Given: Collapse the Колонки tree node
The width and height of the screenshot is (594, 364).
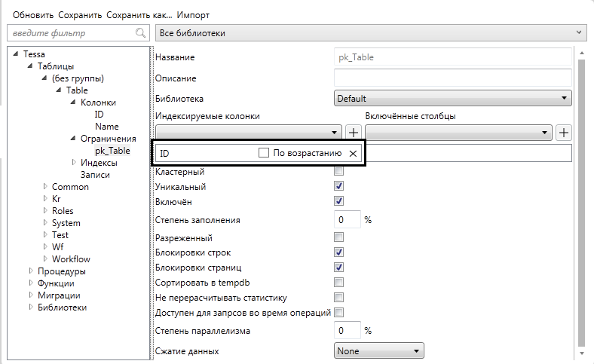Looking at the screenshot, I should (74, 102).
